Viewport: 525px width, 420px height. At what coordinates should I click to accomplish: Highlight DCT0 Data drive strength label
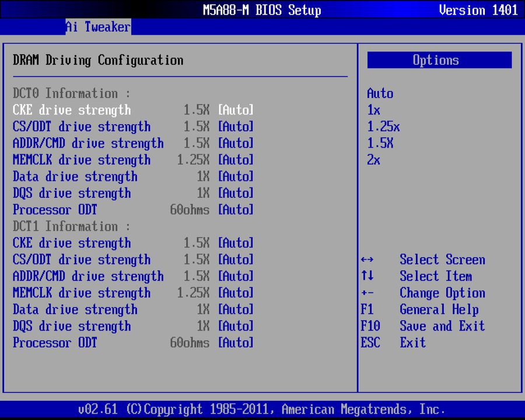[75, 177]
